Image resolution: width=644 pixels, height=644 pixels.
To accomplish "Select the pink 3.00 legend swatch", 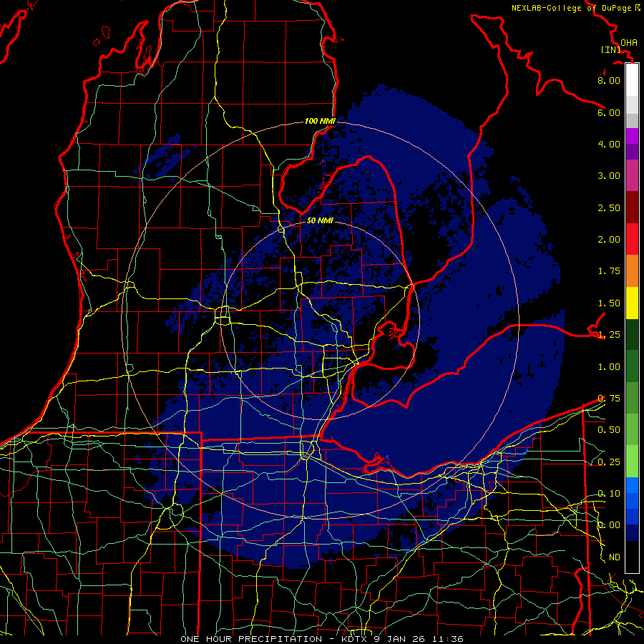I will point(632,175).
